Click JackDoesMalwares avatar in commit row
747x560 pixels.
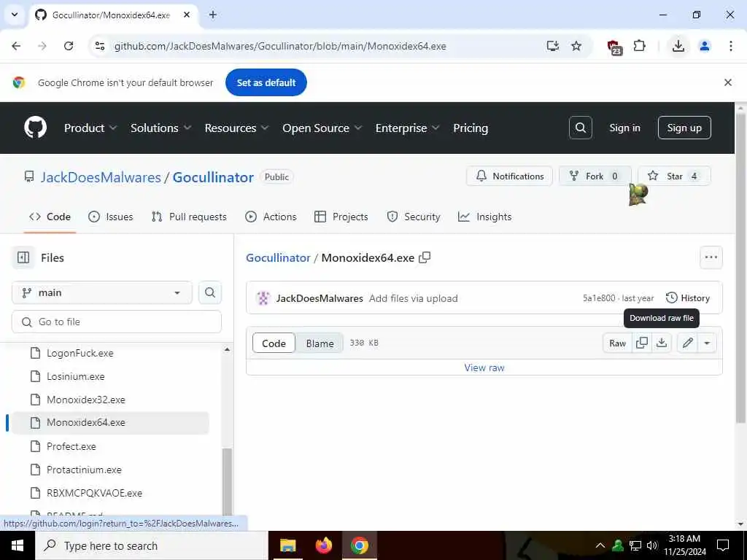263,298
